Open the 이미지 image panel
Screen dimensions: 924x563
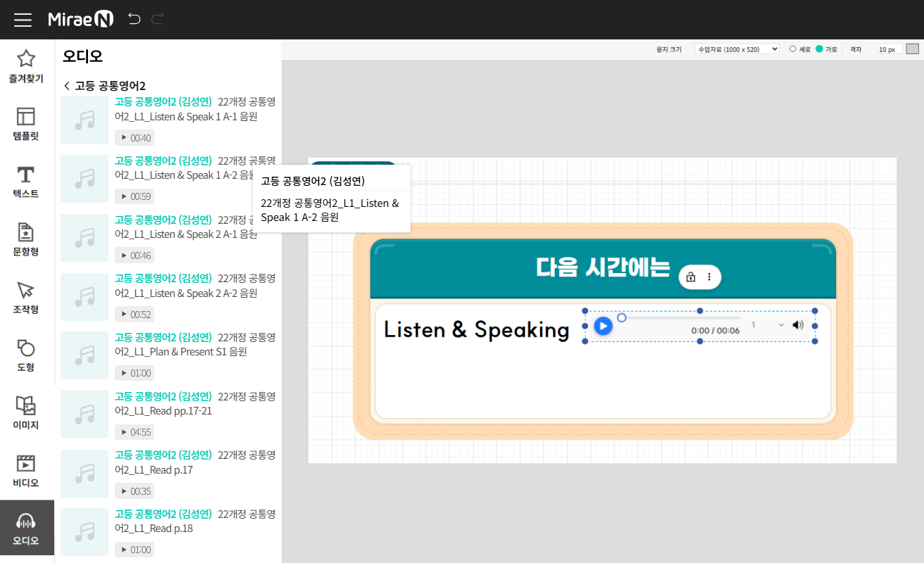tap(26, 413)
